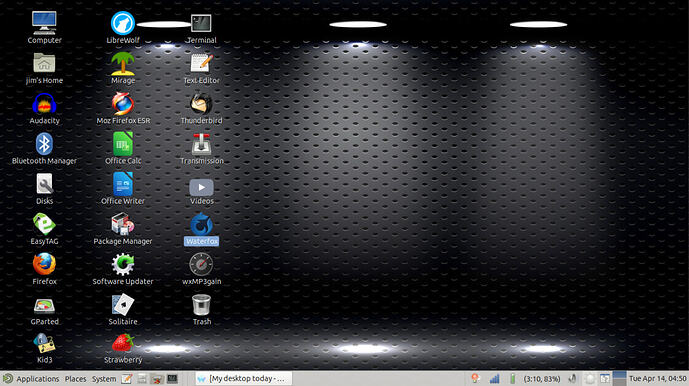Open the System menu
689x386 pixels.
104,379
